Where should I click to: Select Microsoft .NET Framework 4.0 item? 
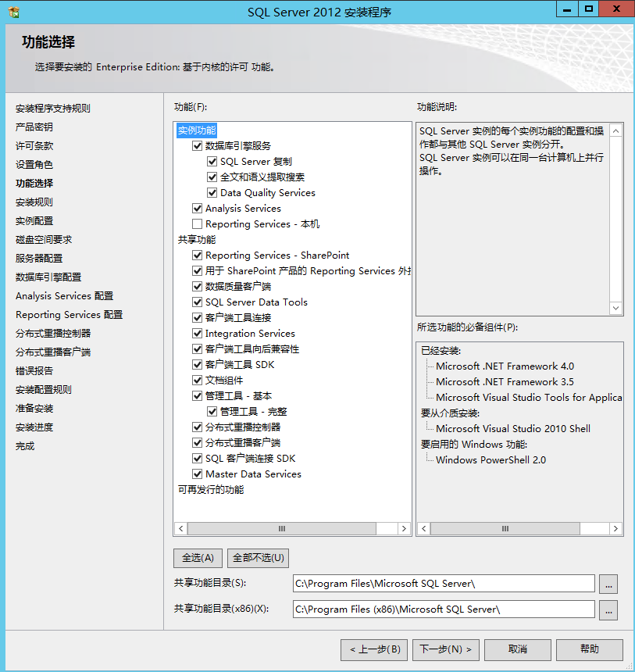505,366
